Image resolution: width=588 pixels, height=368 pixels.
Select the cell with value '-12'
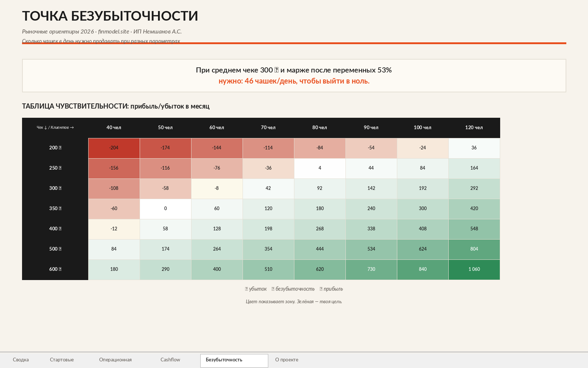pyautogui.click(x=114, y=229)
